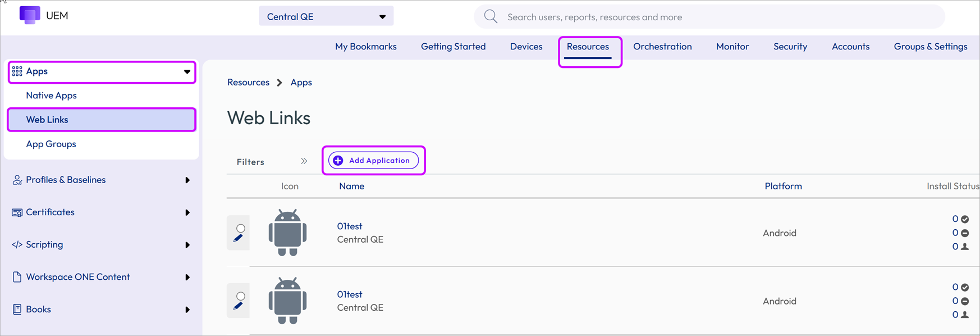Click the edit pencil in second 01test row
The height and width of the screenshot is (336, 980).
[x=238, y=306]
